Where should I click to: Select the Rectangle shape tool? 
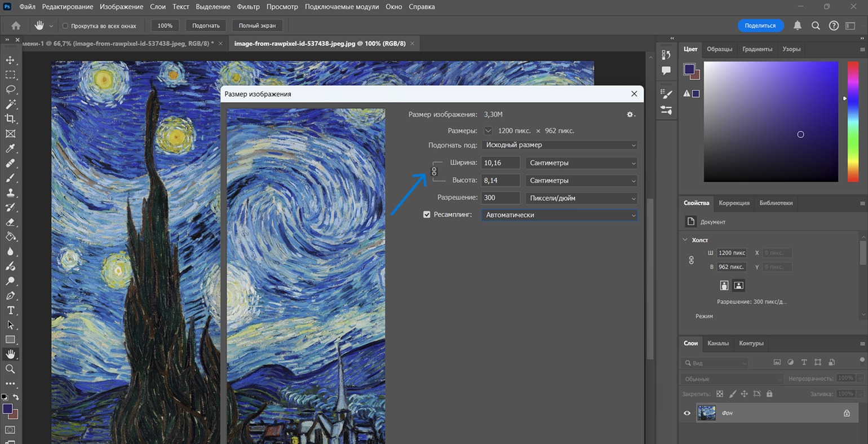pyautogui.click(x=10, y=340)
